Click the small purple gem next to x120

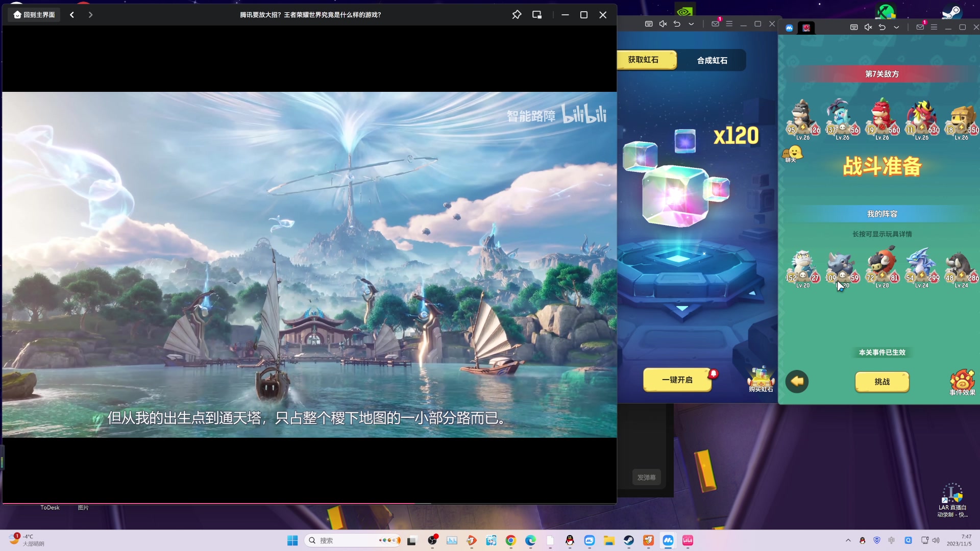tap(685, 141)
